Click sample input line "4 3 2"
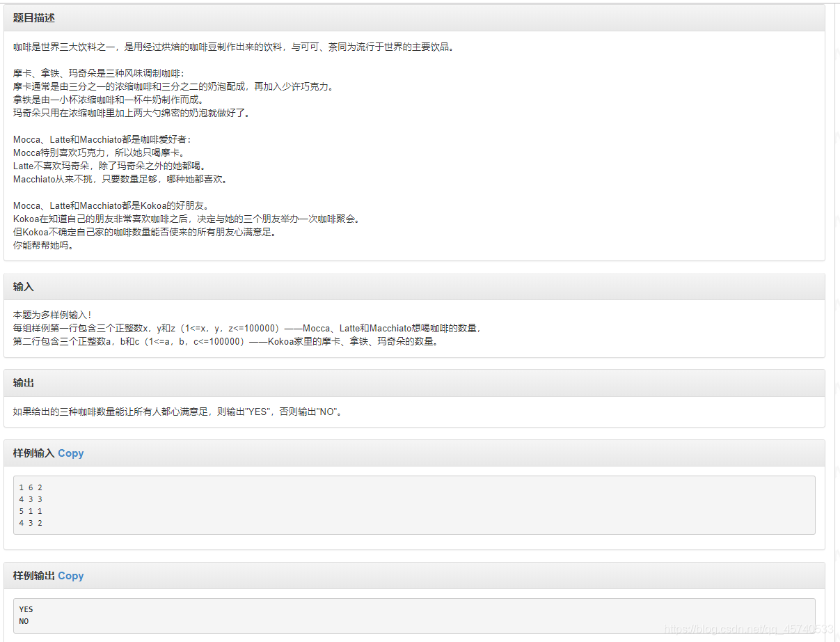840x642 pixels. tap(31, 523)
